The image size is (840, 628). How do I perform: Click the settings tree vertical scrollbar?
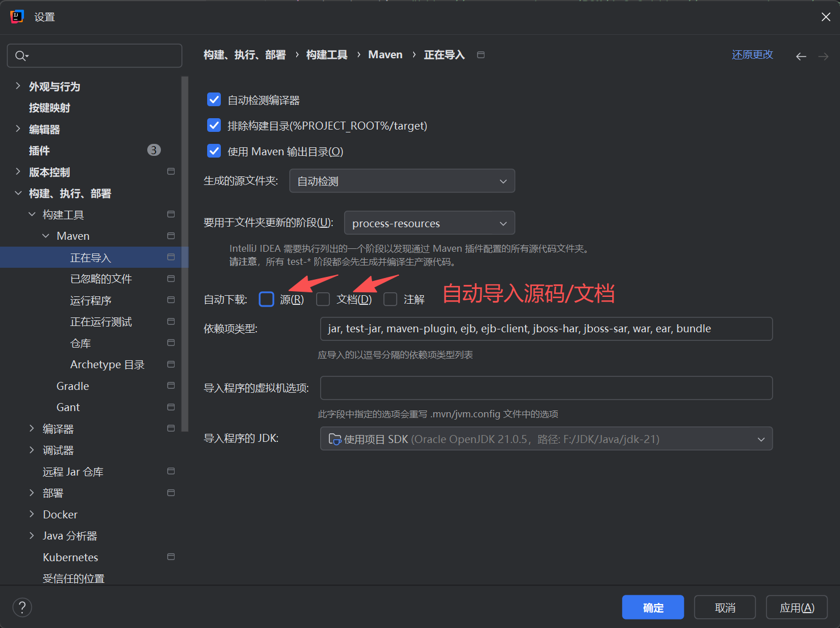coord(184,254)
